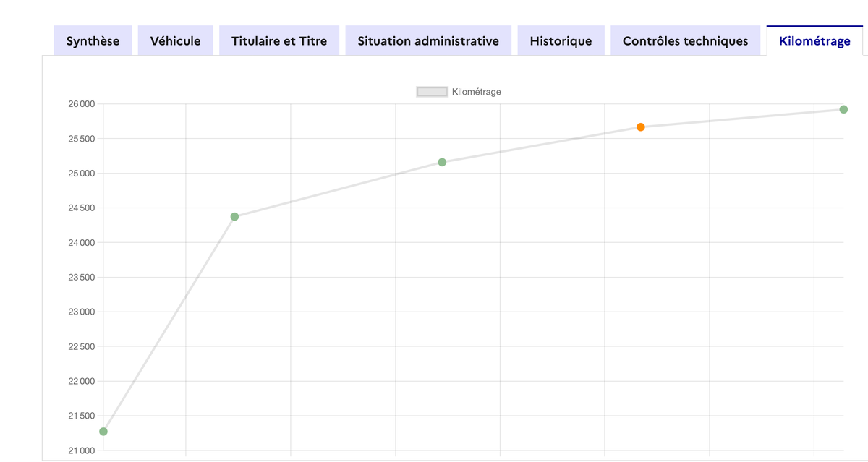Click the active Kilométrage tab
The image size is (868, 462).
click(814, 41)
